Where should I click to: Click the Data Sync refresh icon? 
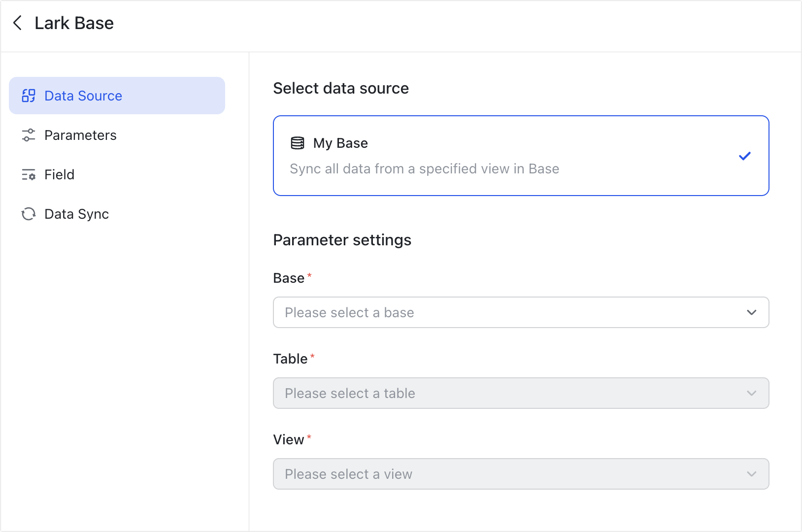click(x=29, y=214)
